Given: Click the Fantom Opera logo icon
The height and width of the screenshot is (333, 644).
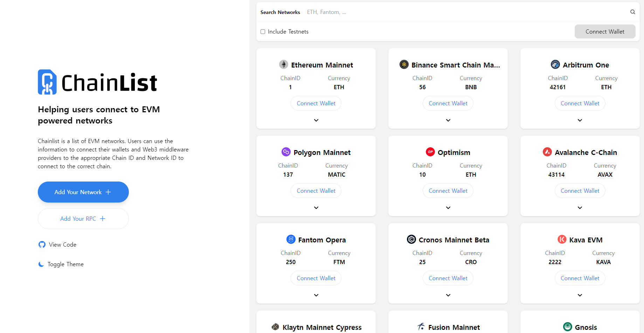Looking at the screenshot, I should 291,239.
